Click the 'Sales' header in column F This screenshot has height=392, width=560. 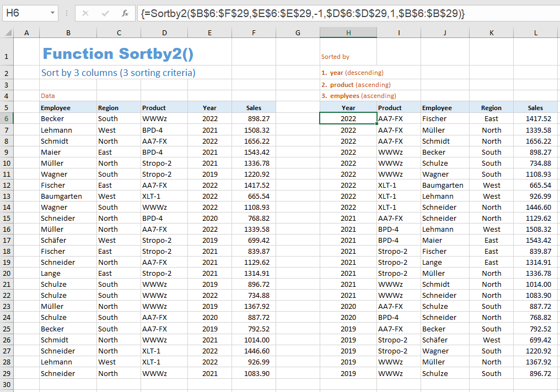click(x=254, y=108)
